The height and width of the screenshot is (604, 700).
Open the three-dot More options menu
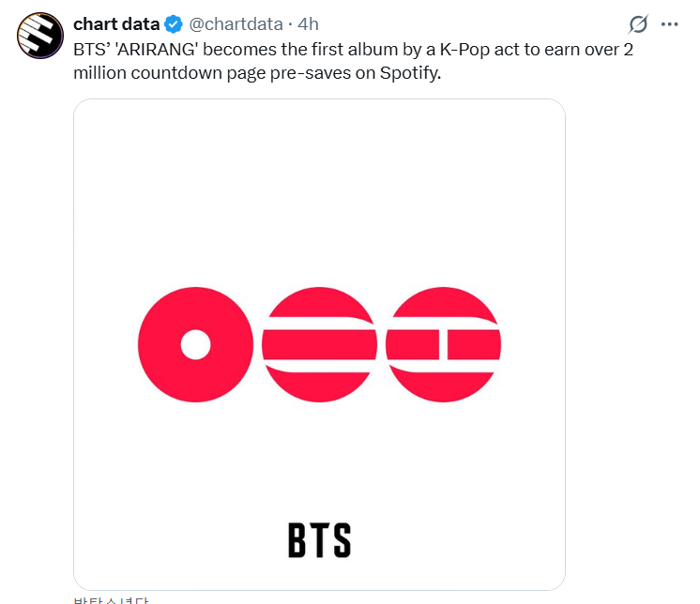point(670,23)
